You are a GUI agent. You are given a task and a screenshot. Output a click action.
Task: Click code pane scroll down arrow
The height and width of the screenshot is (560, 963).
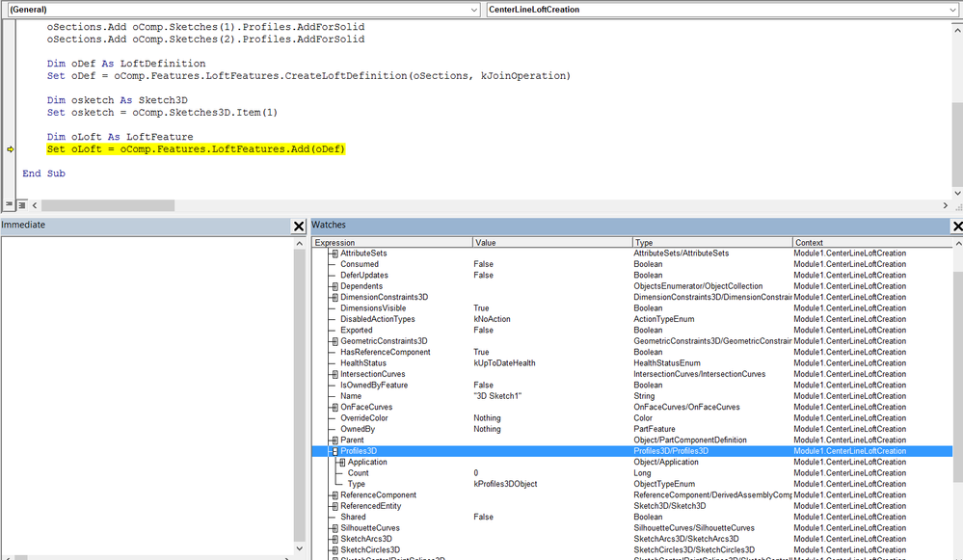tap(957, 193)
